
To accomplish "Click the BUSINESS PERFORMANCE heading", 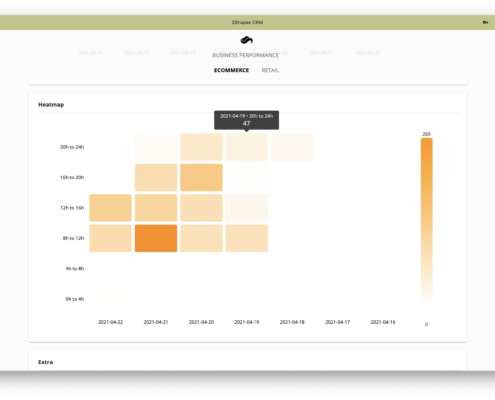I will (x=245, y=55).
